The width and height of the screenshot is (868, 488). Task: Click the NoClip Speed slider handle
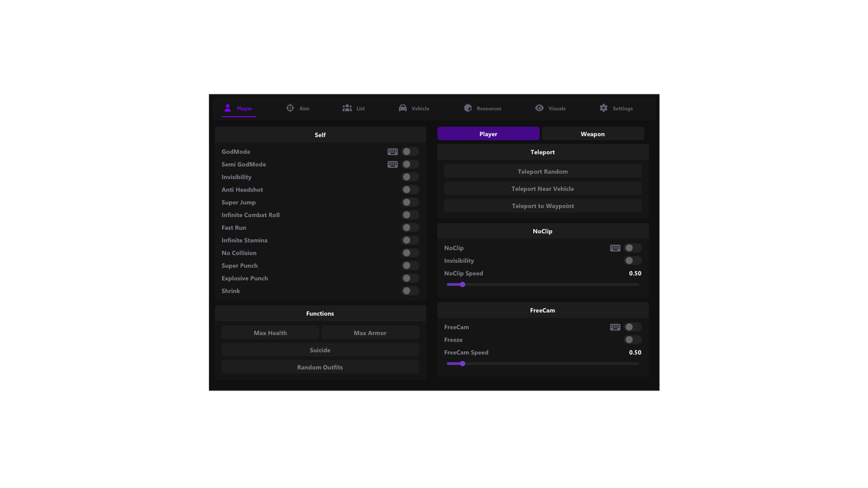coord(463,285)
